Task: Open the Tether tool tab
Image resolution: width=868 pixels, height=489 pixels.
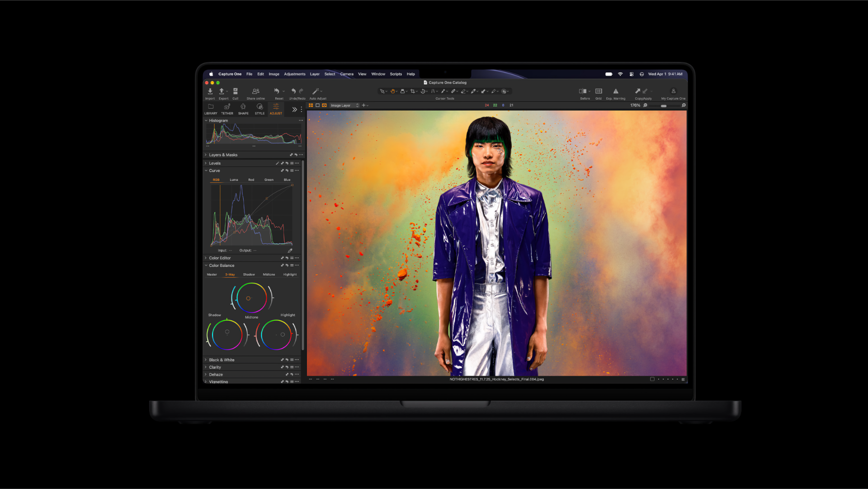Action: click(x=227, y=109)
